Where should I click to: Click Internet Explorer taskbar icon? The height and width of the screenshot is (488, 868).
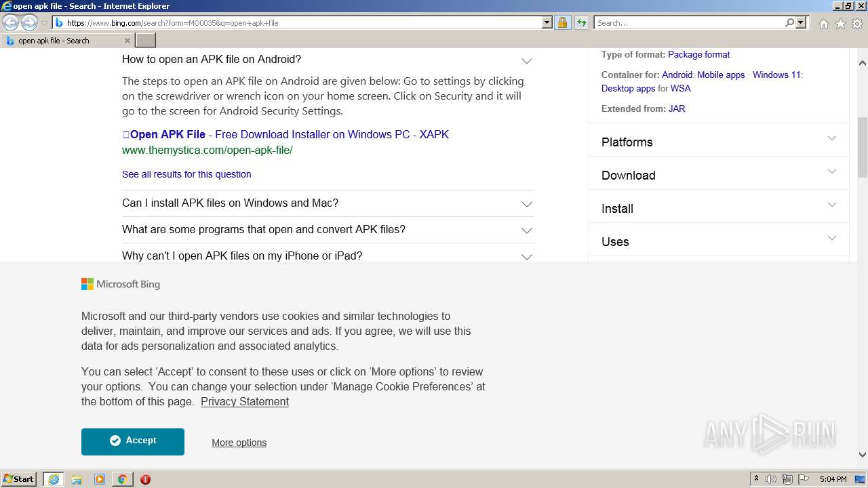(54, 479)
